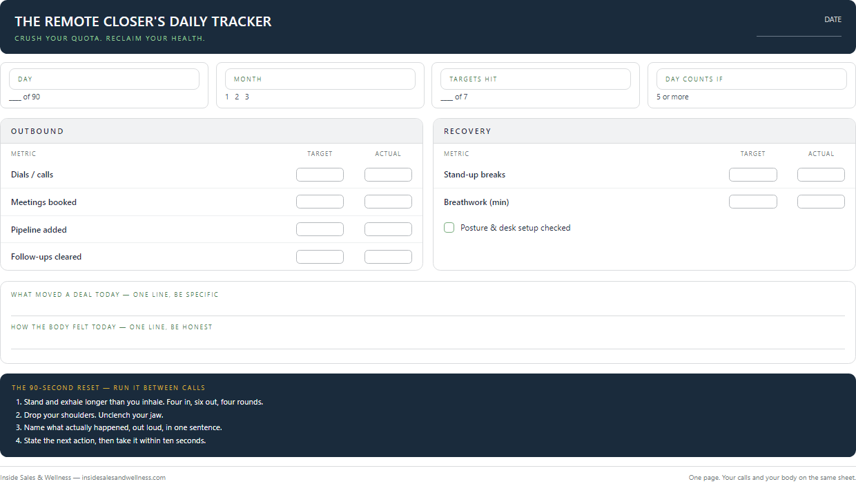The height and width of the screenshot is (504, 856).
Task: Select month number 3
Action: pyautogui.click(x=247, y=97)
